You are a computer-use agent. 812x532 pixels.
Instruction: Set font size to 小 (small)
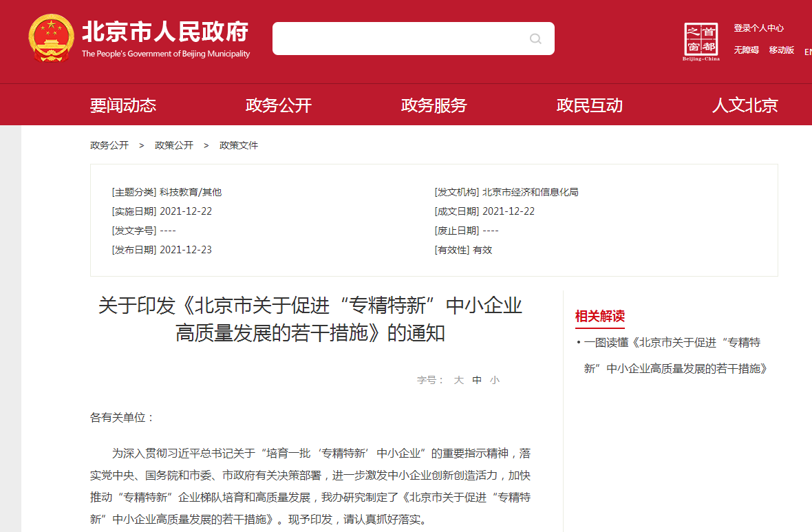(495, 380)
